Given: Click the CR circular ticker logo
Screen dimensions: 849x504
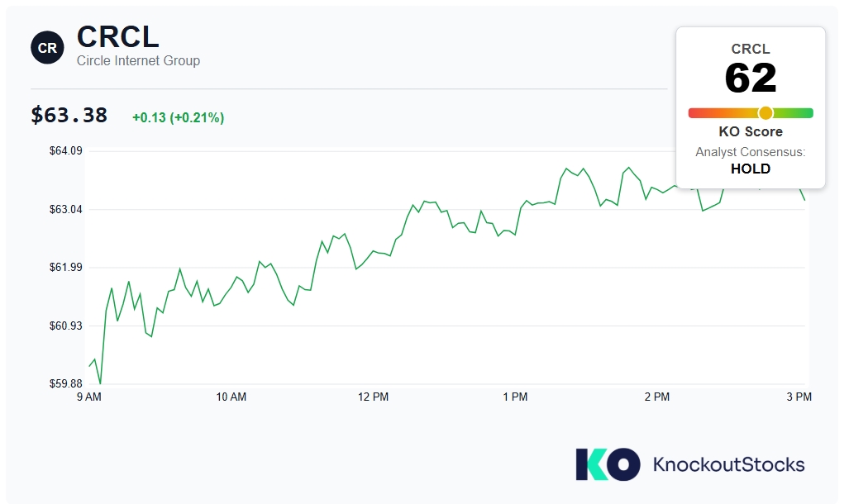Looking at the screenshot, I should [47, 48].
